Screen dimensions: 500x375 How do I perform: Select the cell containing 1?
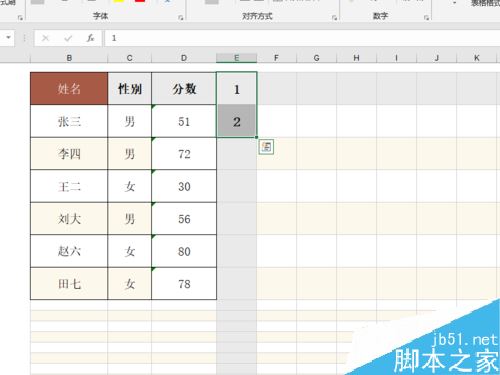coord(237,89)
